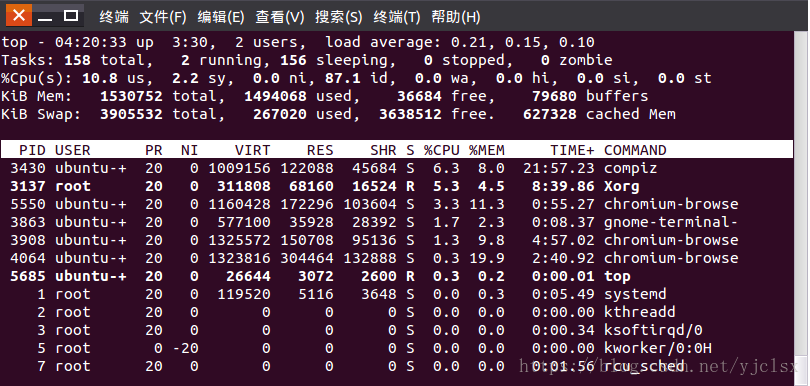
Task: Open the 帮助(H) menu
Action: [x=456, y=17]
